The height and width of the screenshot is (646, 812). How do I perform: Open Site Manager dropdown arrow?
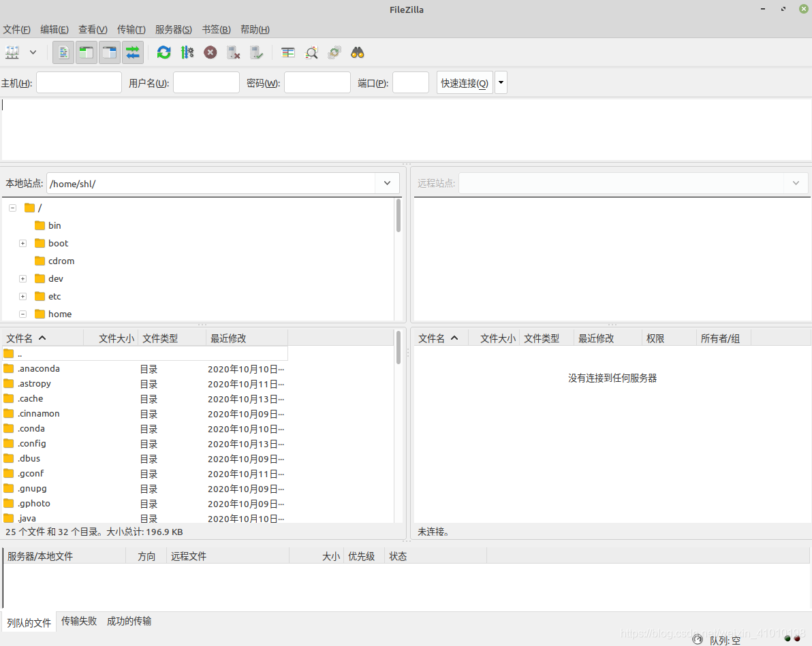tap(33, 52)
